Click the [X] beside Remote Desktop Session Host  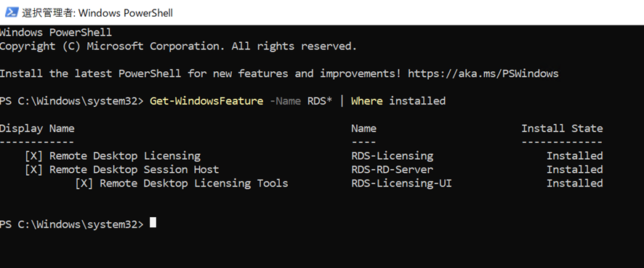tap(33, 169)
